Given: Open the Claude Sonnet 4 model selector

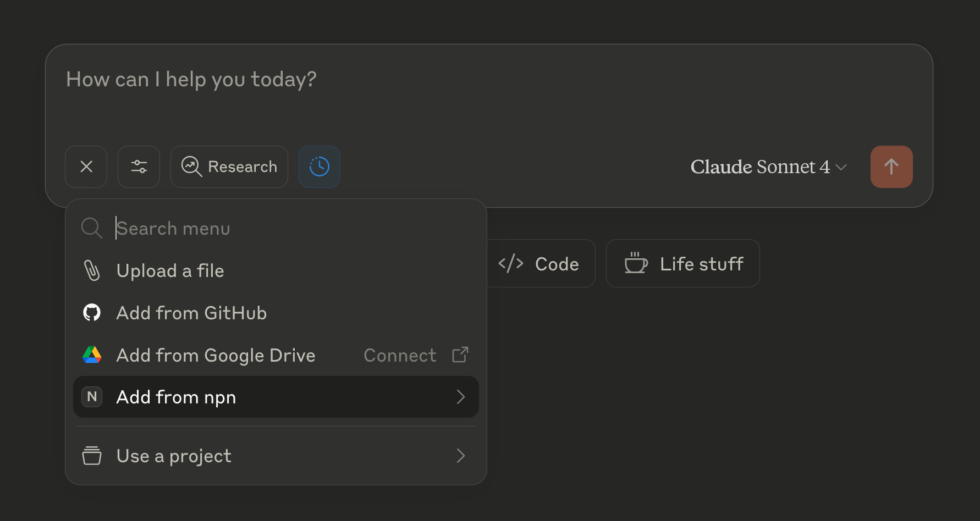Looking at the screenshot, I should 768,167.
